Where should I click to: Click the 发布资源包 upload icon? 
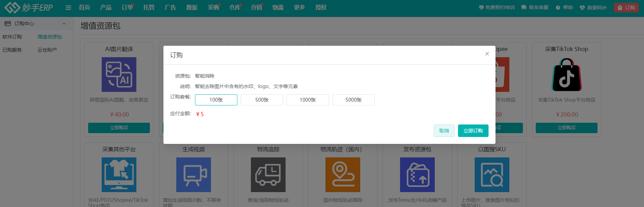[417, 175]
